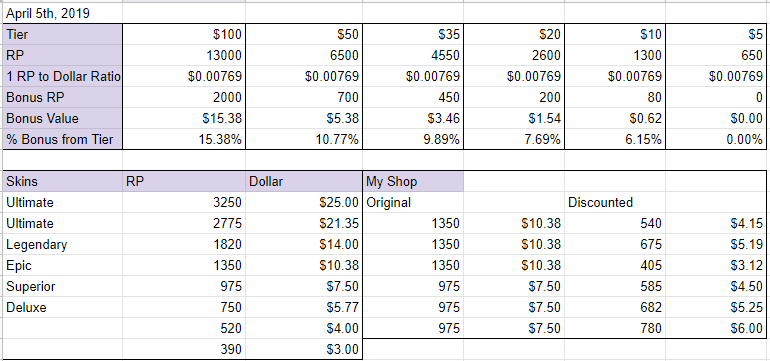
Task: Select the 'Superior' skin row label
Action: coord(62,286)
